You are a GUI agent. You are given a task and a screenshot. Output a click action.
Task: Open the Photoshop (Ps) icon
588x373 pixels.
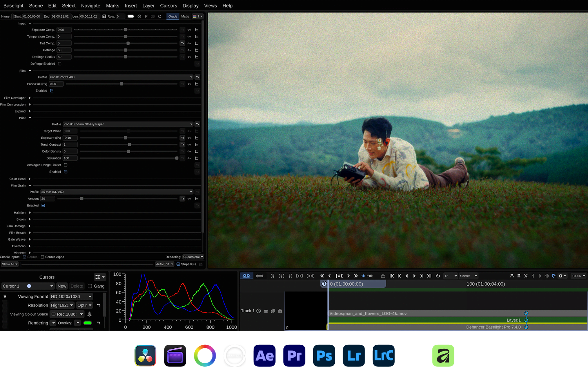324,356
